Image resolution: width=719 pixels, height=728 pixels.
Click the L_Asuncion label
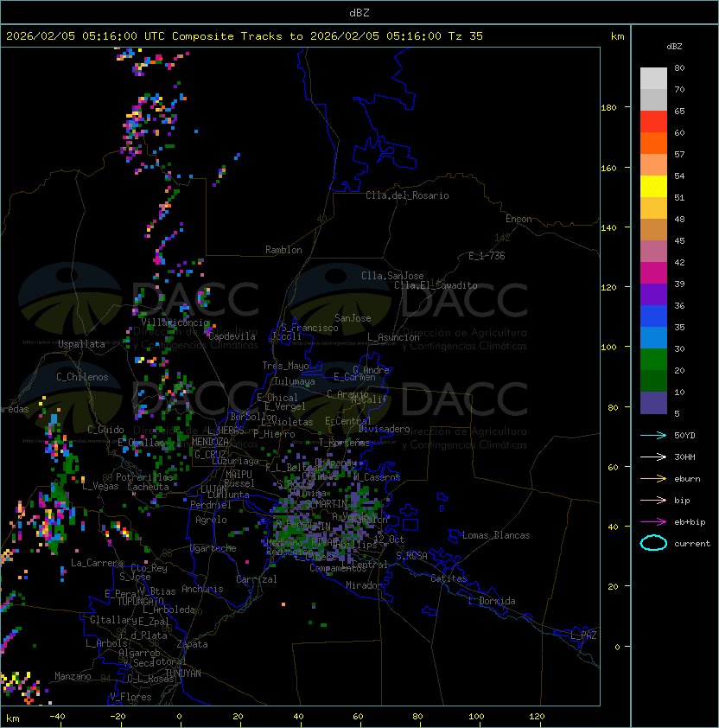pos(393,337)
